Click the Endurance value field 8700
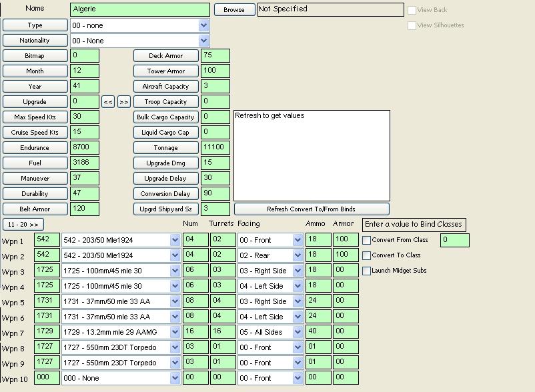Image resolution: width=535 pixels, height=392 pixels. [85, 147]
